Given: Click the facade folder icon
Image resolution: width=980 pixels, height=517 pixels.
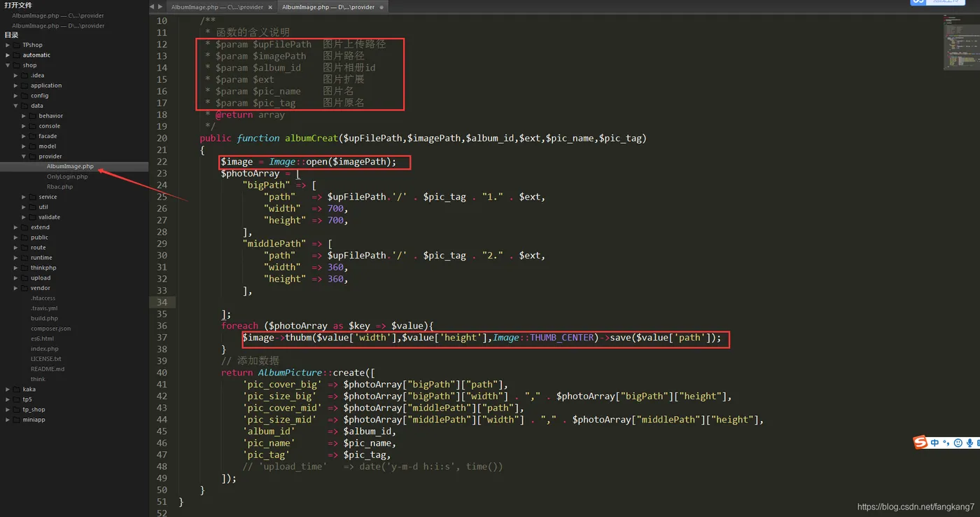Looking at the screenshot, I should tap(33, 136).
